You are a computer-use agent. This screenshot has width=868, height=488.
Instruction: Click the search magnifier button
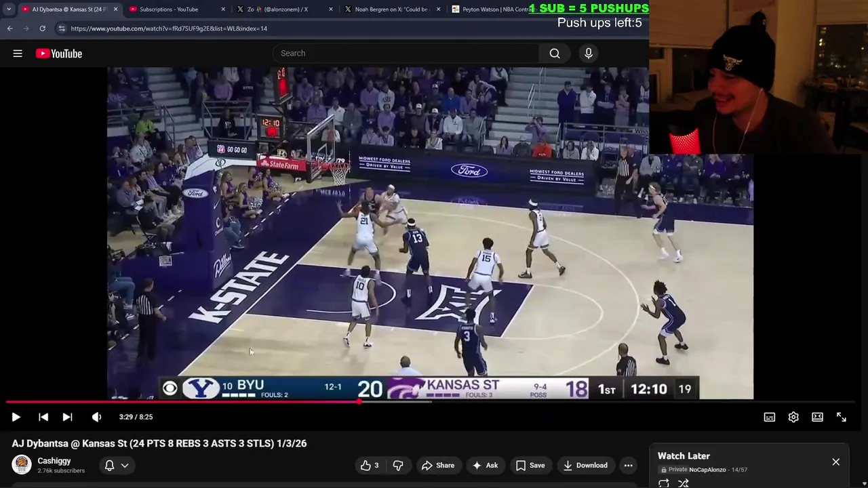pos(555,54)
